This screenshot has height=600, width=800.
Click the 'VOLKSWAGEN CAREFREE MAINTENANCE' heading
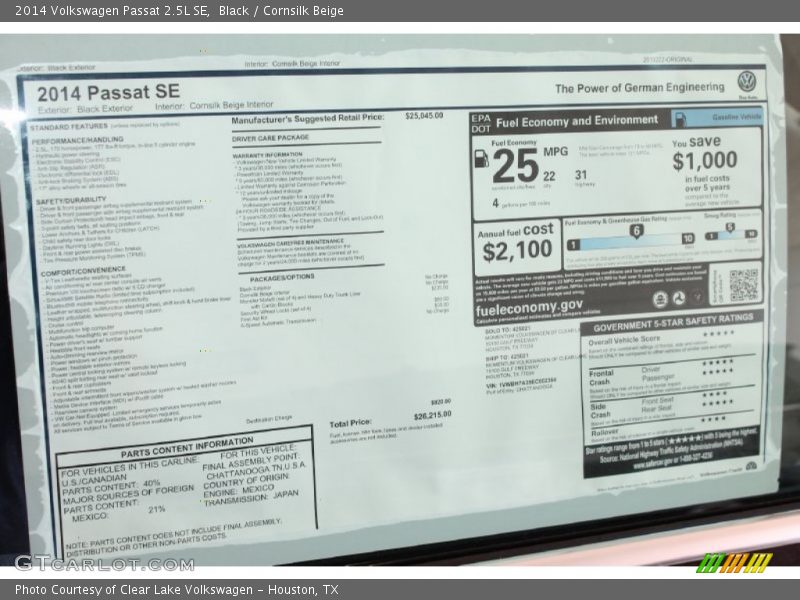click(290, 243)
